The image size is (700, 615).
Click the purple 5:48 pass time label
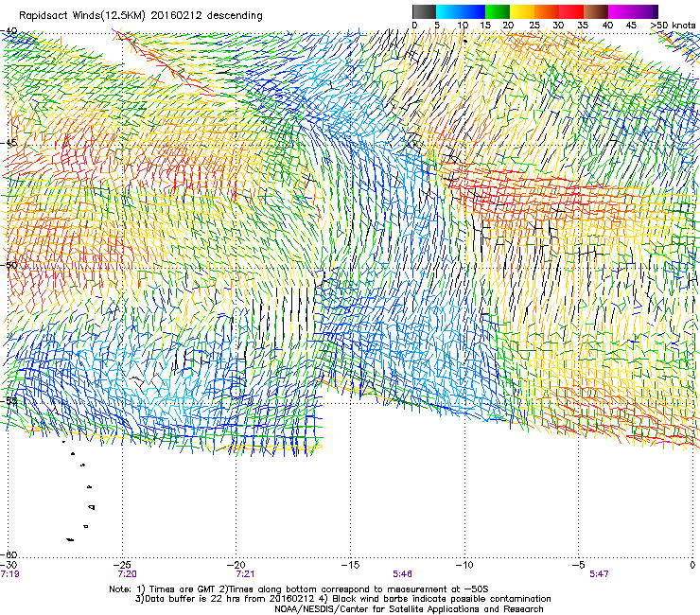click(402, 574)
